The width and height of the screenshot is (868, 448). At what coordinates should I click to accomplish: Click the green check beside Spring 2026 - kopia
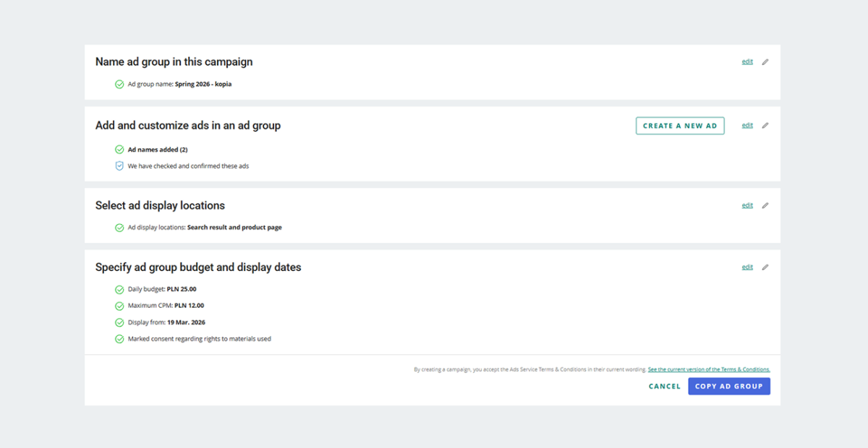click(x=119, y=85)
